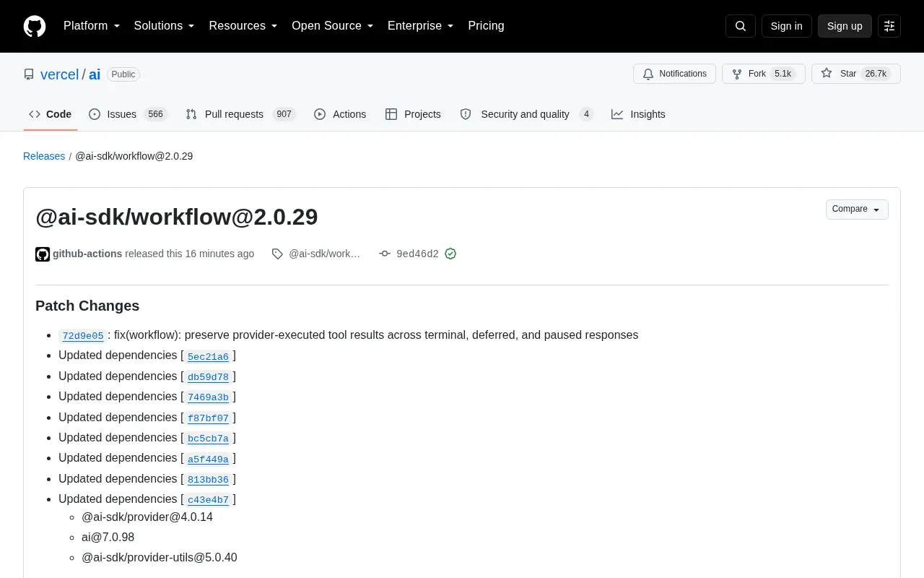Click the @ai-sdk/provider@4.0.14 text
The image size is (924, 578).
click(x=147, y=517)
